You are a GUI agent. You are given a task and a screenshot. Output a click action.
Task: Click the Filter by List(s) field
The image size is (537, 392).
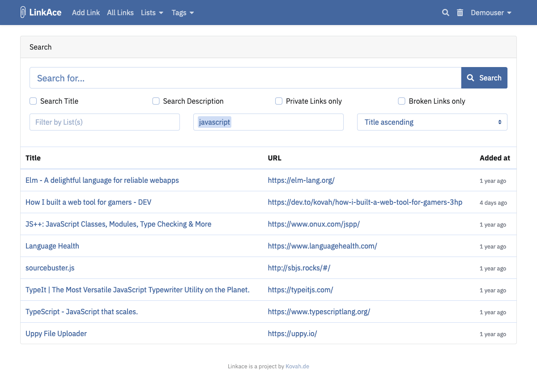[x=105, y=122]
